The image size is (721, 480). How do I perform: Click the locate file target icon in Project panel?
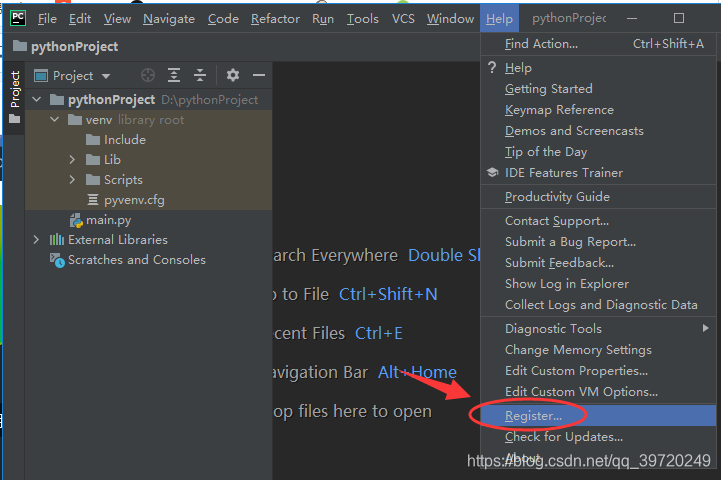[148, 75]
